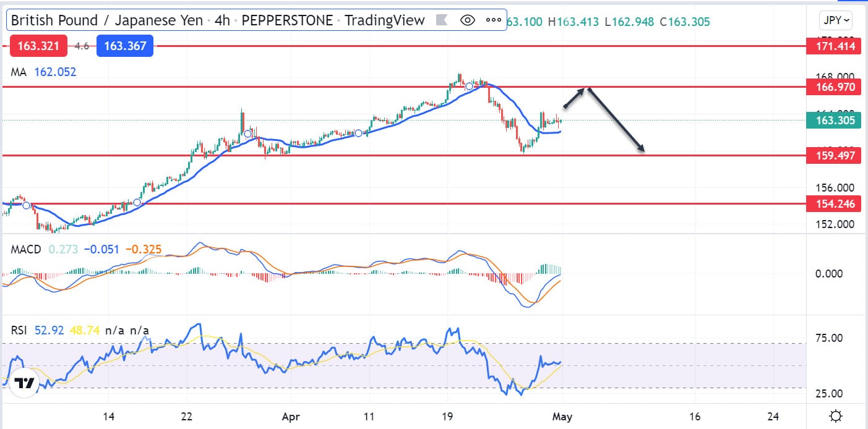This screenshot has height=429, width=868.
Task: Select the MA indicator legend label
Action: 19,72
